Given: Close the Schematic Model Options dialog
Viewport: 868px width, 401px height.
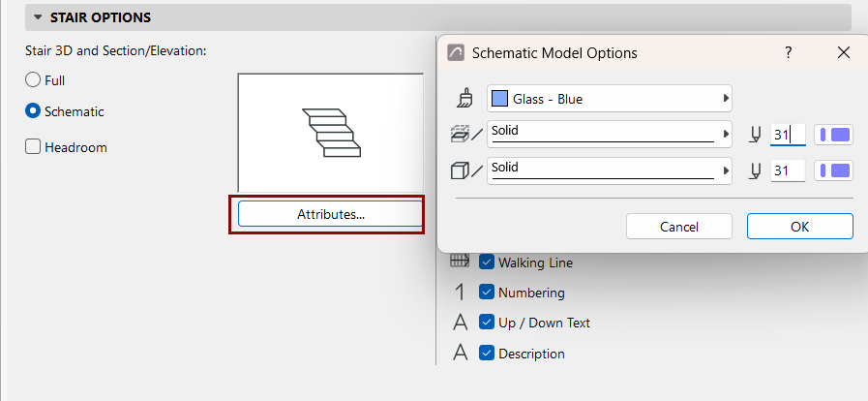Looking at the screenshot, I should 844,52.
